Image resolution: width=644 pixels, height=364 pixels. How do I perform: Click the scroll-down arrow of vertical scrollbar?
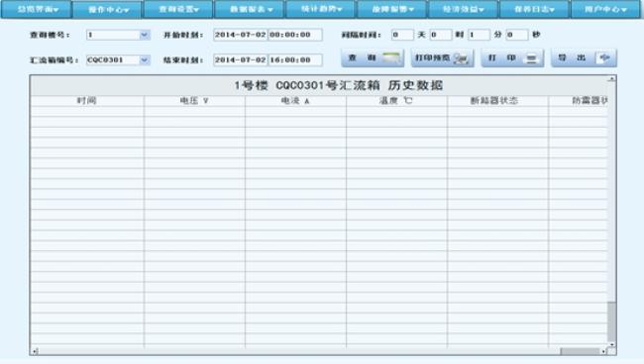pos(611,344)
